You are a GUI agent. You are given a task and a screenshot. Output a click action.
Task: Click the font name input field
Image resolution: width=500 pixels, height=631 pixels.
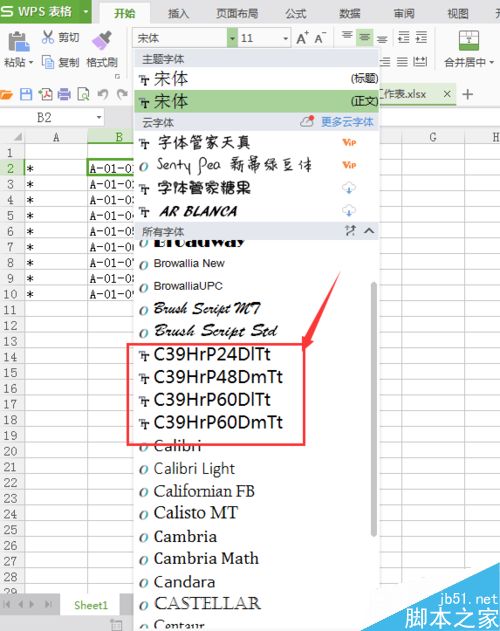pos(180,38)
